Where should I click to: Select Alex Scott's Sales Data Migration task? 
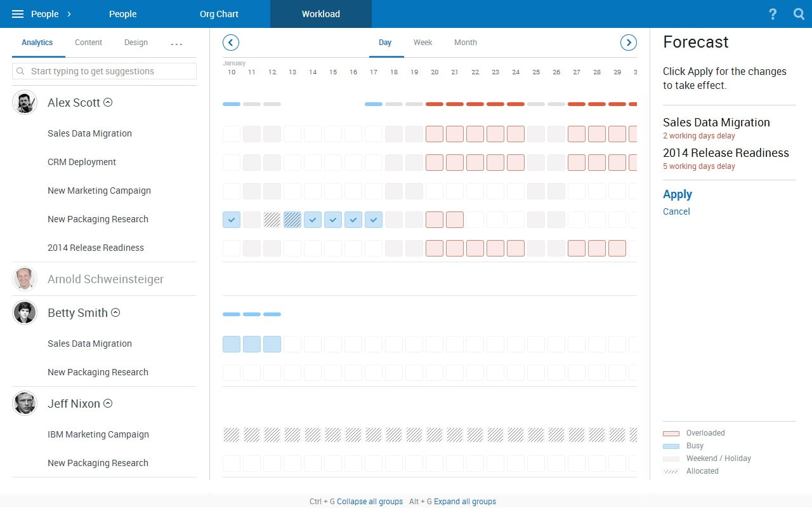tap(89, 133)
